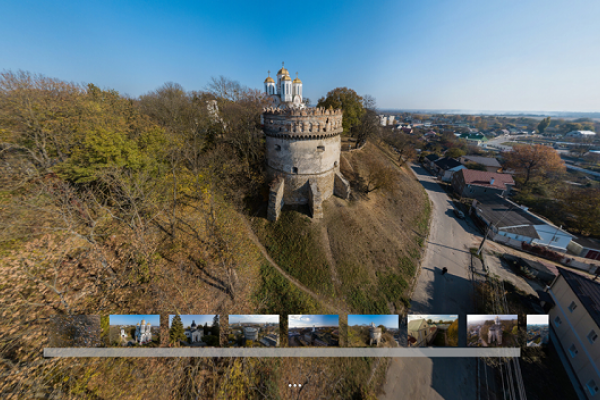Screen dimensions: 600x400
Task: Click the round stone tower in panorama
Action: tap(303, 160)
